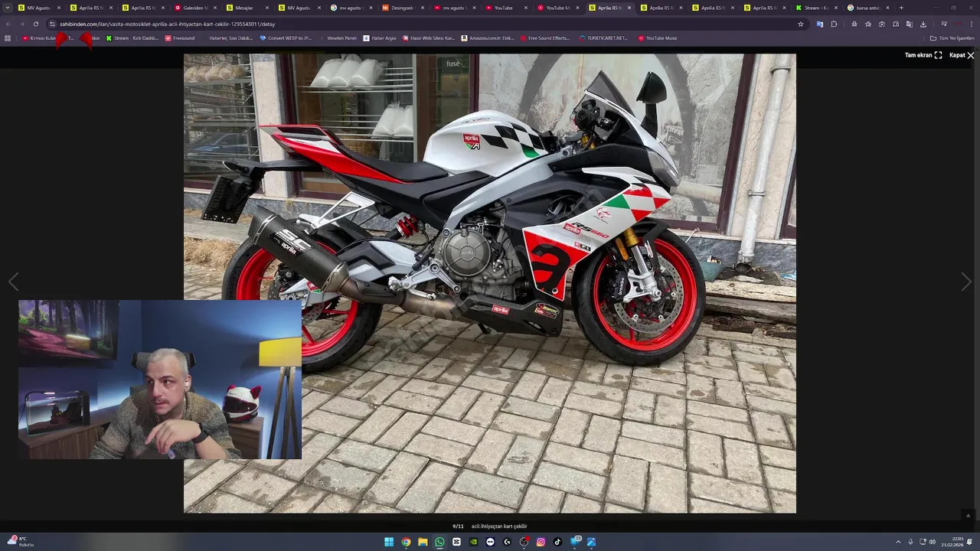Open the Tüm Yer İşaretleri folder

[x=952, y=37]
